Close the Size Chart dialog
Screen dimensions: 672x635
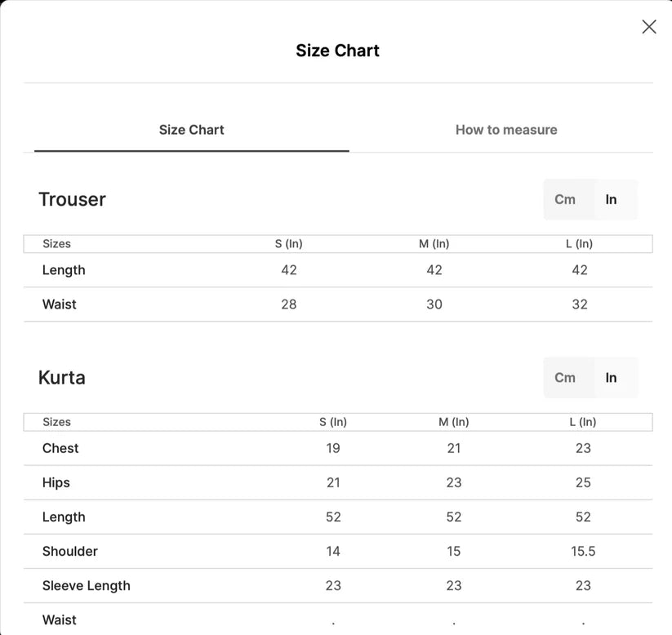(x=649, y=27)
